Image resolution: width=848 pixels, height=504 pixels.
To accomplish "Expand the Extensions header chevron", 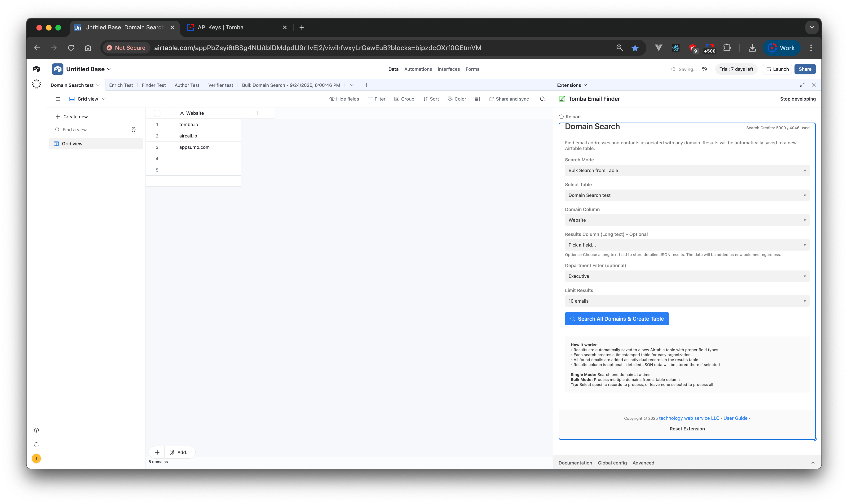I will 585,85.
